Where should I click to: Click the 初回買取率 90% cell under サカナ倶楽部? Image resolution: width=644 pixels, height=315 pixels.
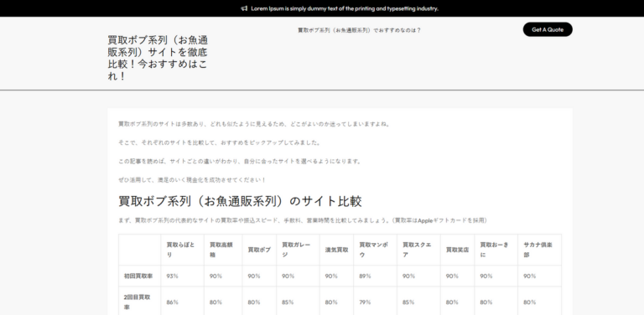pos(540,276)
